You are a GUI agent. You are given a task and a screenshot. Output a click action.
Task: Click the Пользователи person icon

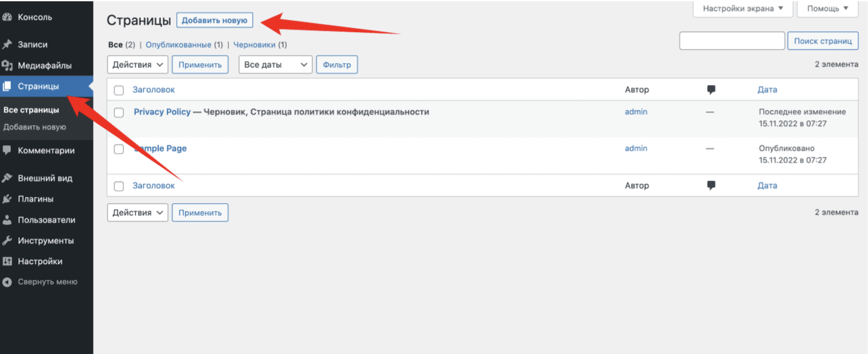pos(7,220)
